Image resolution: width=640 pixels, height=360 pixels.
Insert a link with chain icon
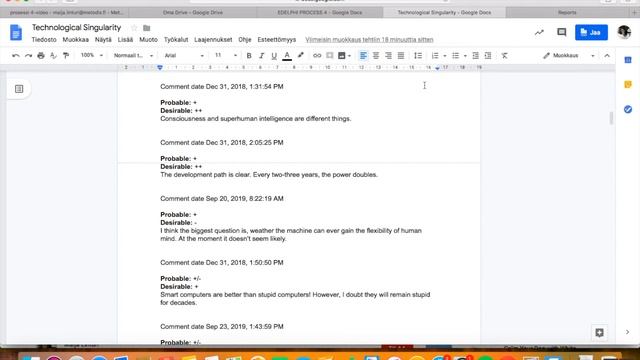coord(317,56)
